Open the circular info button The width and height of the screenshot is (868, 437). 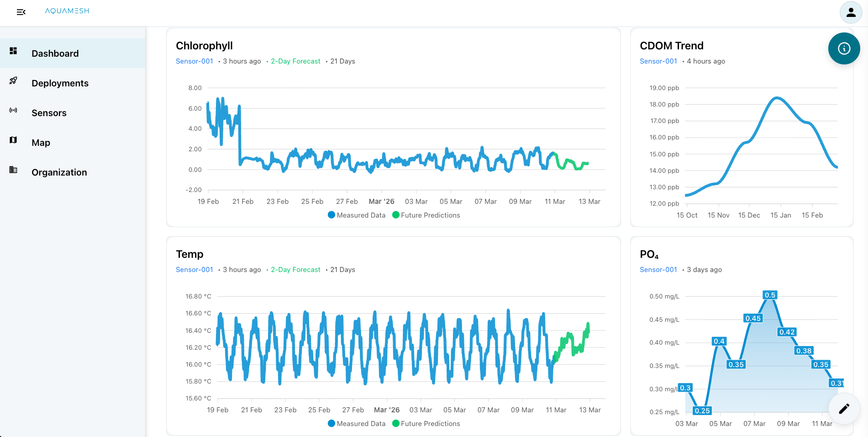tap(844, 48)
